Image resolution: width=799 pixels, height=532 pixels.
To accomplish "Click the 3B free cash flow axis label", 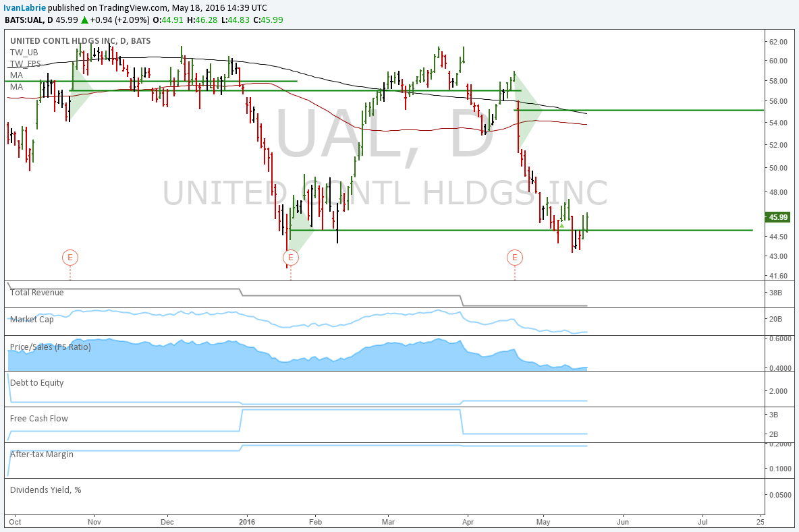I will point(773,415).
